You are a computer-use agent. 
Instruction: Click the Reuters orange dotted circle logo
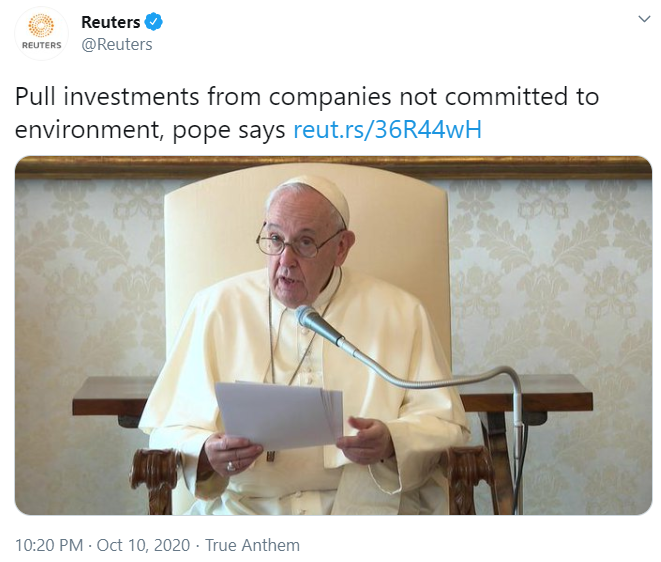41,26
